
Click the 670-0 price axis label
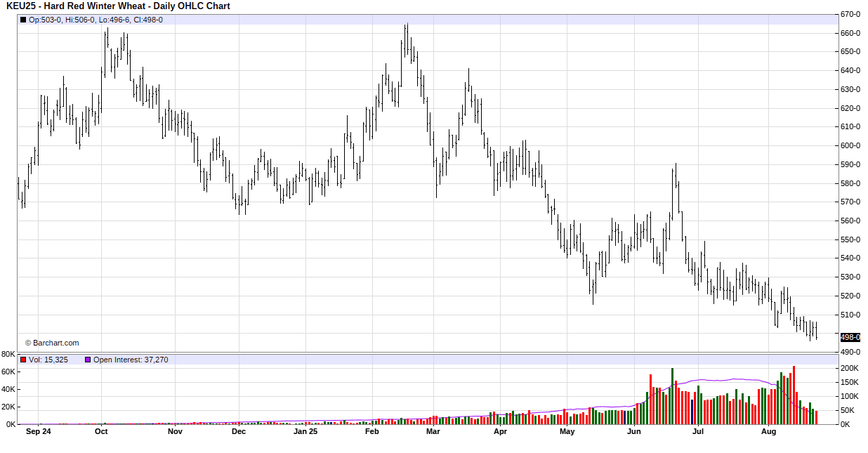(x=851, y=14)
